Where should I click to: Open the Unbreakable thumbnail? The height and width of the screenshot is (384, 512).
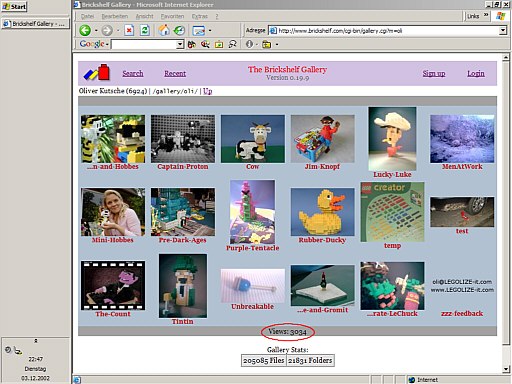(x=253, y=286)
